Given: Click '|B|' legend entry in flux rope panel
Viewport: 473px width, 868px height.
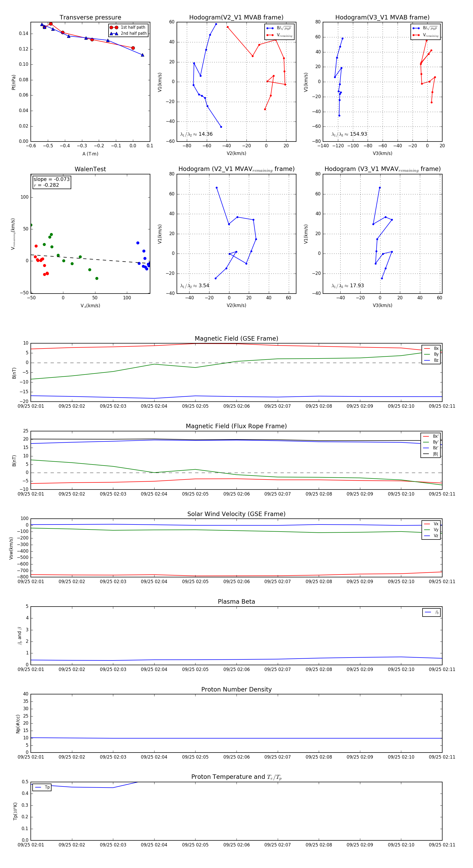Looking at the screenshot, I should click(x=431, y=454).
